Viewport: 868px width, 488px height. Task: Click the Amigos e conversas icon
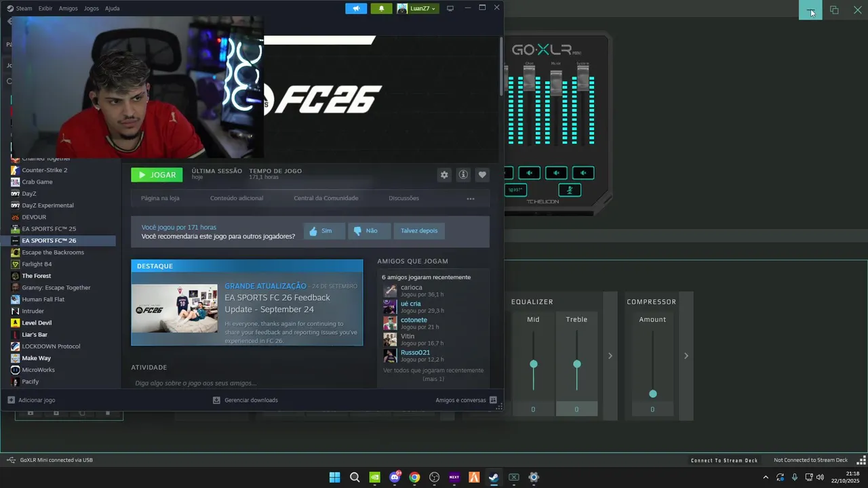[x=493, y=400]
